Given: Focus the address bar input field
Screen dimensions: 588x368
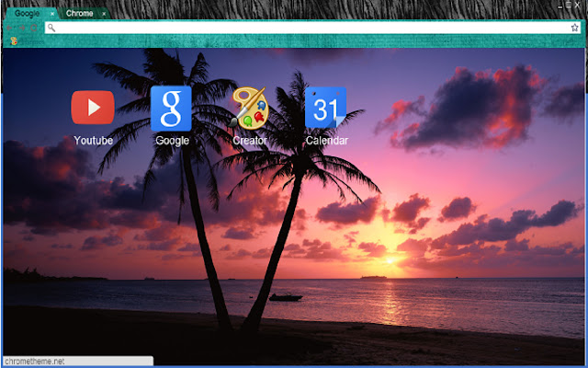Looking at the screenshot, I should point(312,28).
